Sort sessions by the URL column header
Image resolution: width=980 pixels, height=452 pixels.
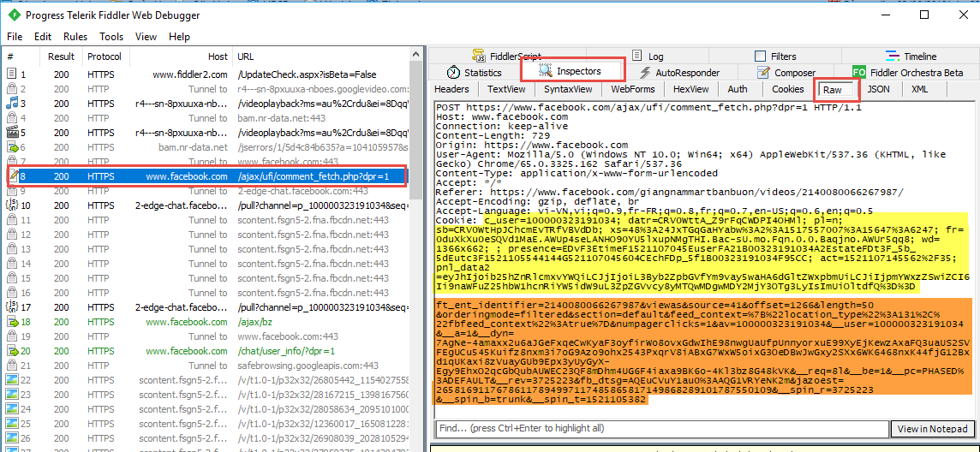pyautogui.click(x=320, y=56)
